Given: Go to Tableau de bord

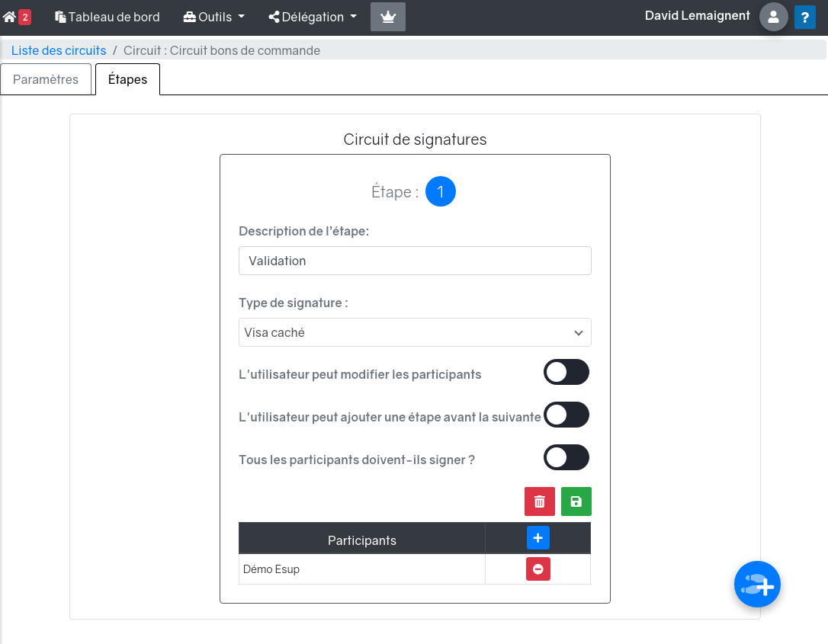Looking at the screenshot, I should pyautogui.click(x=108, y=17).
